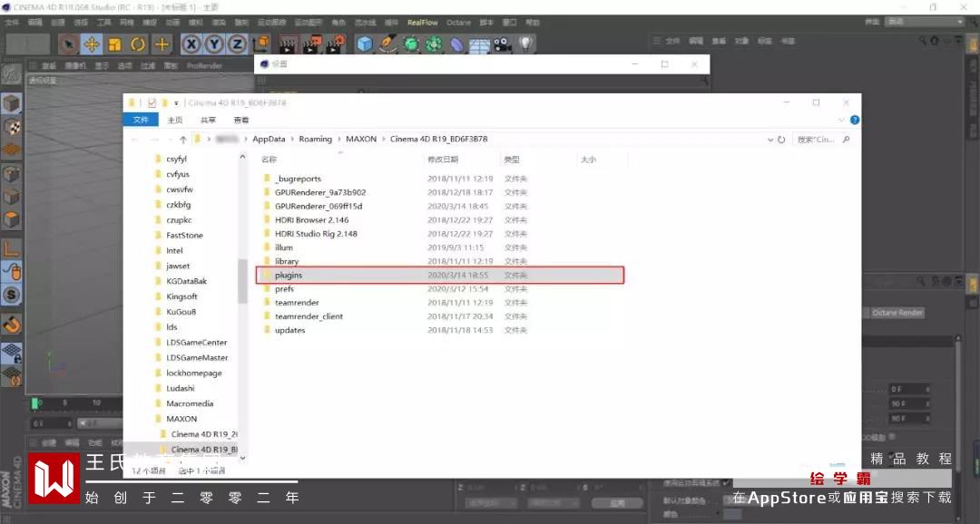The width and height of the screenshot is (980, 524).
Task: Open the address bar history dropdown
Action: pyautogui.click(x=770, y=140)
